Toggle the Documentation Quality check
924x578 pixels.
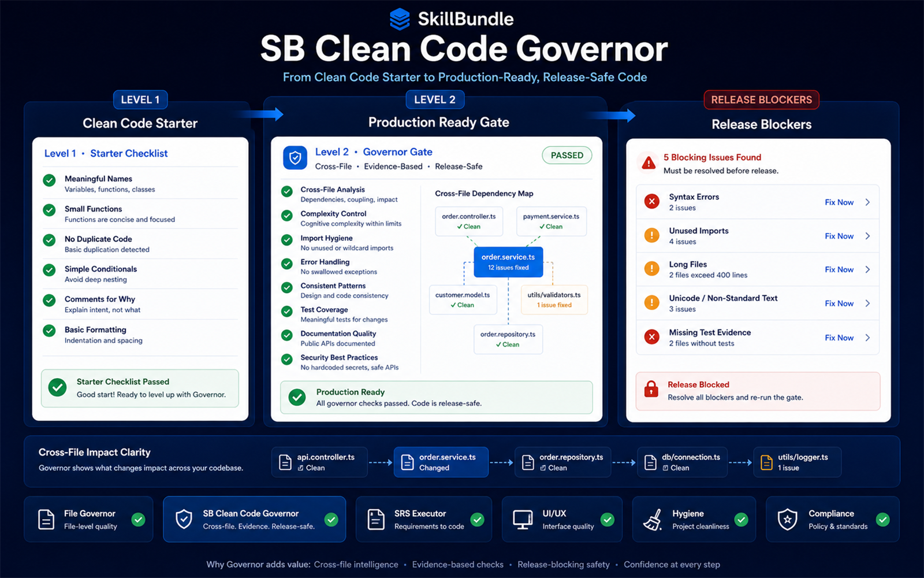tap(286, 335)
